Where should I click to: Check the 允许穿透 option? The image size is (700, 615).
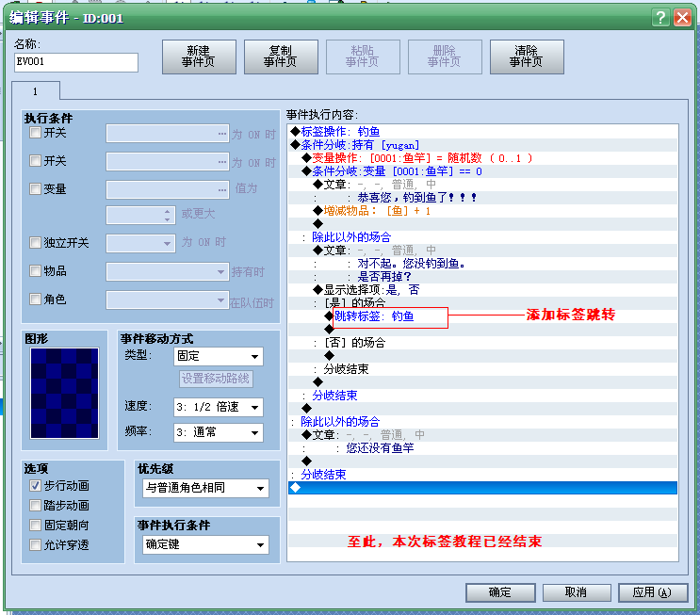[x=35, y=544]
